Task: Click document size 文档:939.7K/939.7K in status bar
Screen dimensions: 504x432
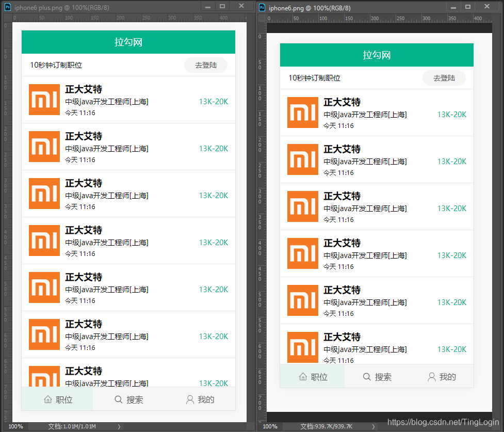Action: (326, 426)
